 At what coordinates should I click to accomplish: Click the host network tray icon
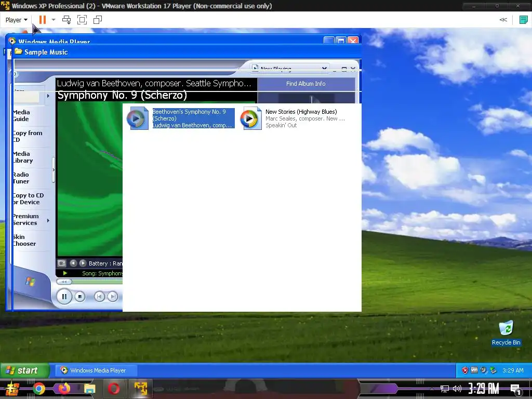point(444,389)
